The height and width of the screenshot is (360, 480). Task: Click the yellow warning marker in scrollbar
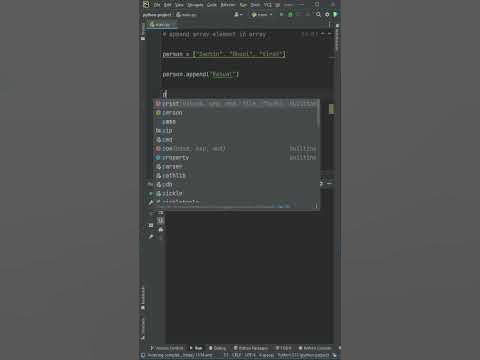[x=331, y=109]
